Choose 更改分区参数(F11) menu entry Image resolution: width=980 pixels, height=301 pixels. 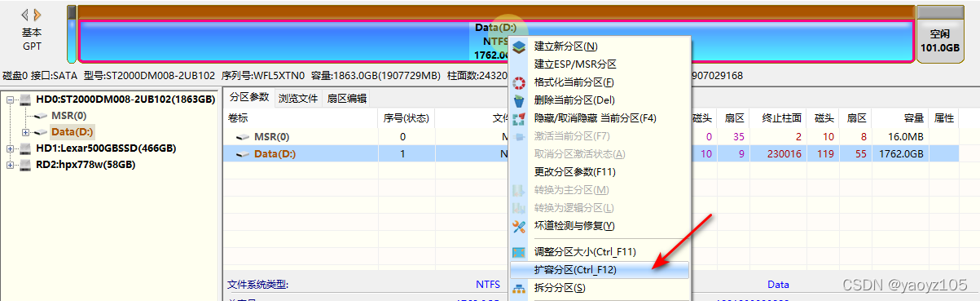tap(599, 172)
